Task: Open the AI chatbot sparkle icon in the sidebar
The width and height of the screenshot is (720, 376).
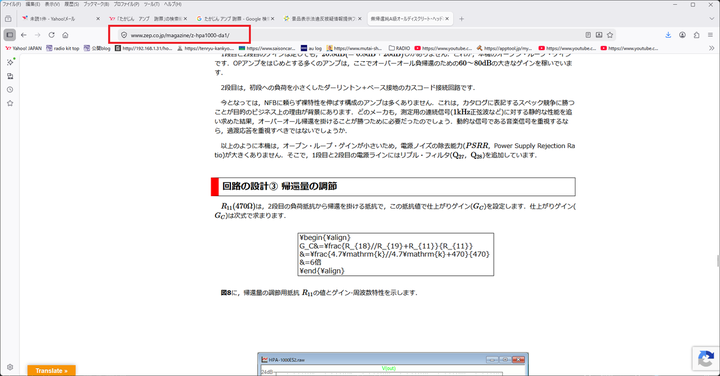Action: tap(10, 62)
